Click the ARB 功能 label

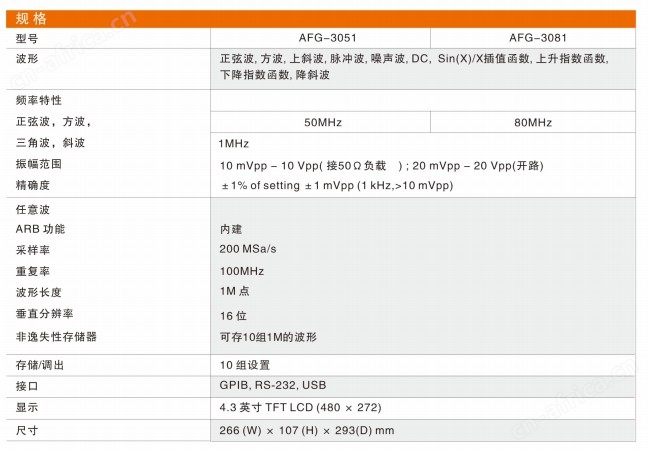click(x=40, y=229)
